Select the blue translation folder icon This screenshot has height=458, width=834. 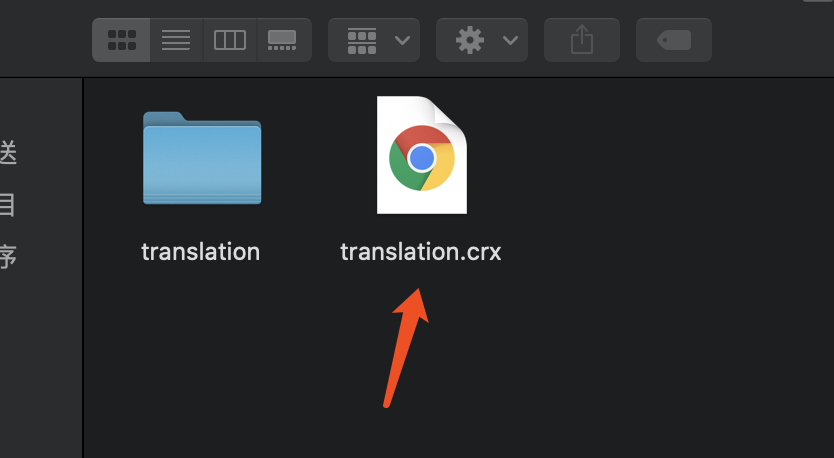pyautogui.click(x=202, y=158)
